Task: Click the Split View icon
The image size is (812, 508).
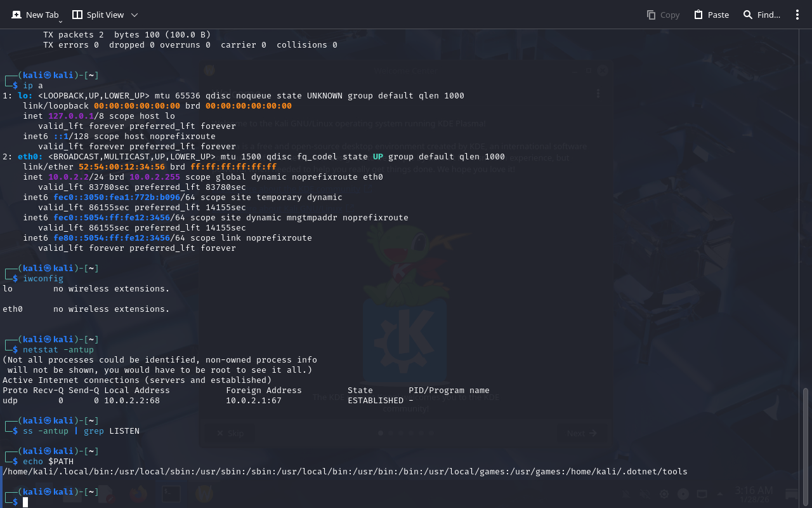Action: pyautogui.click(x=77, y=15)
